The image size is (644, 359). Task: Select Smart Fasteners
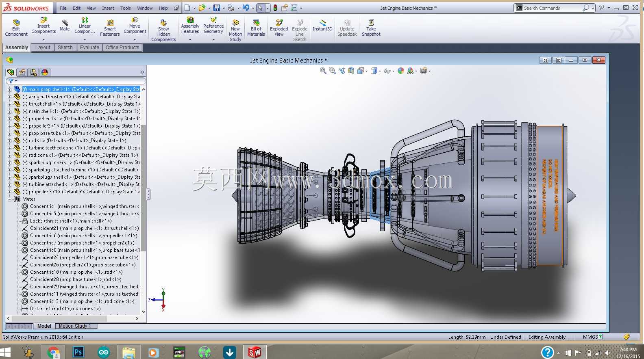(x=110, y=28)
